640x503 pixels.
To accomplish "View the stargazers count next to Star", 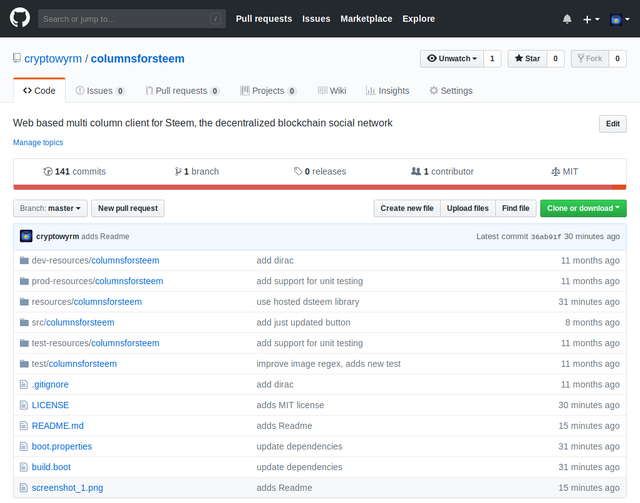I will (x=556, y=58).
